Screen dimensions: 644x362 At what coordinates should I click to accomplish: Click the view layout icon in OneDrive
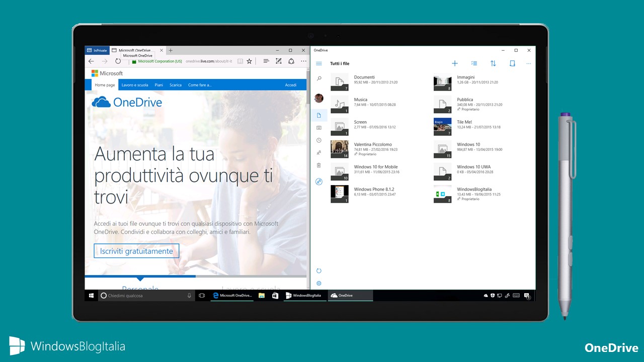pyautogui.click(x=512, y=63)
